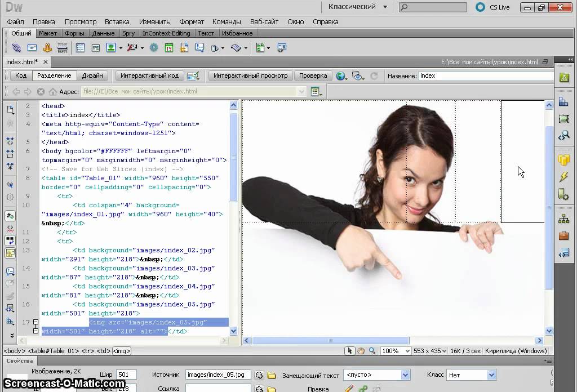
Task: Open the Databases panel (yellow cylinder icon)
Action: point(563,160)
